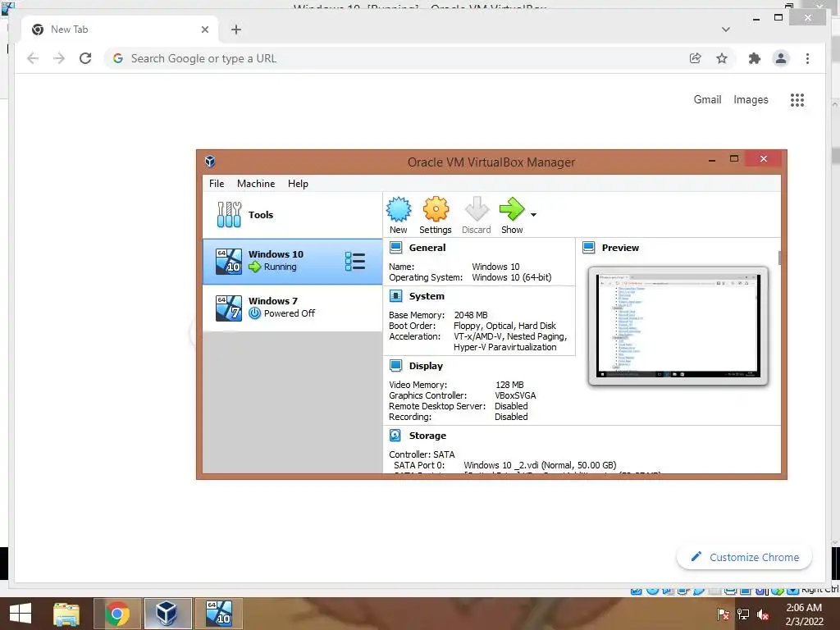Click the network tray icon
840x630 pixels.
coord(743,614)
